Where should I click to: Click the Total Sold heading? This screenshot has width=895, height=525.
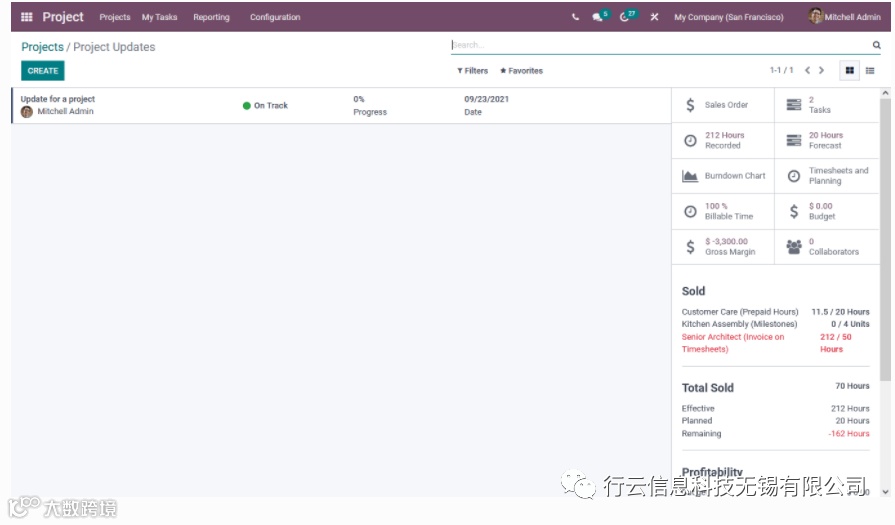point(708,388)
